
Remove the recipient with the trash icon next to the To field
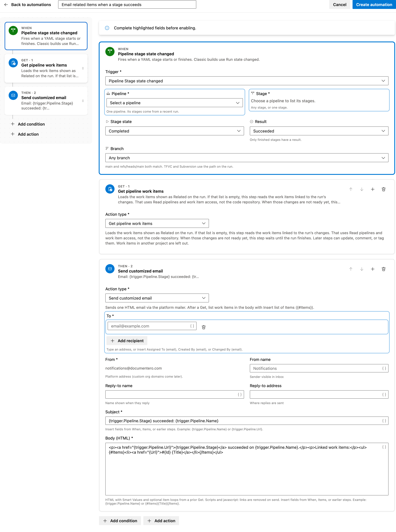point(203,327)
